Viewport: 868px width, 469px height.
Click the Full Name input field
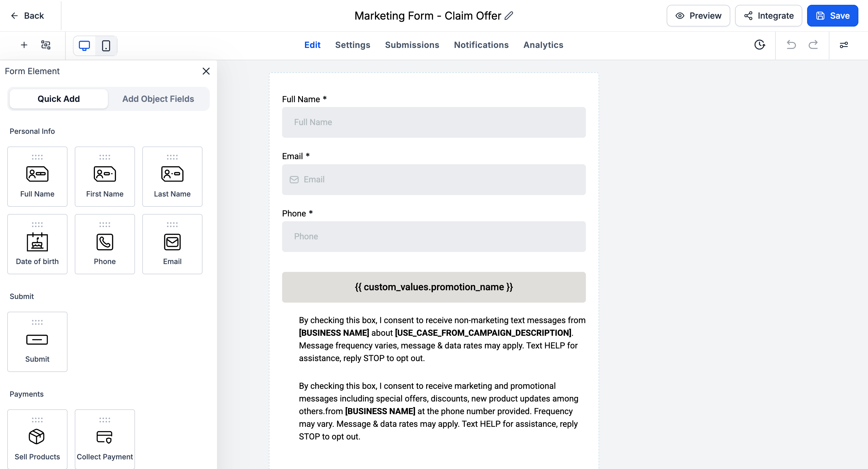(x=434, y=122)
